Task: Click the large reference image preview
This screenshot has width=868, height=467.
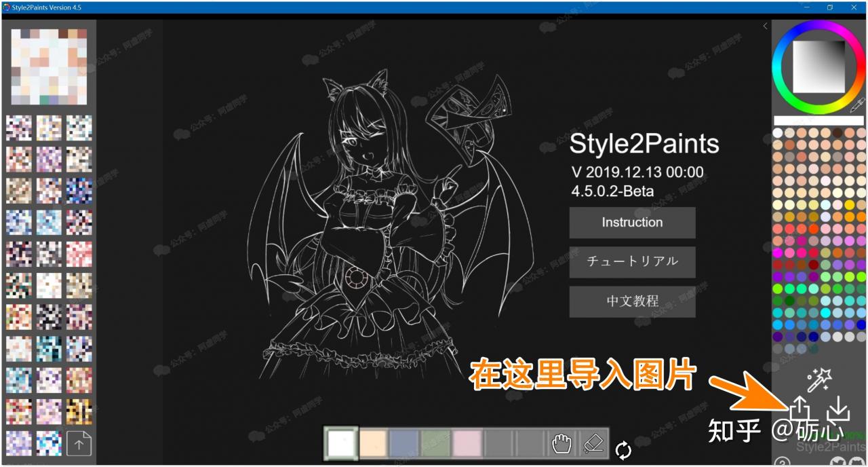Action: tap(49, 67)
